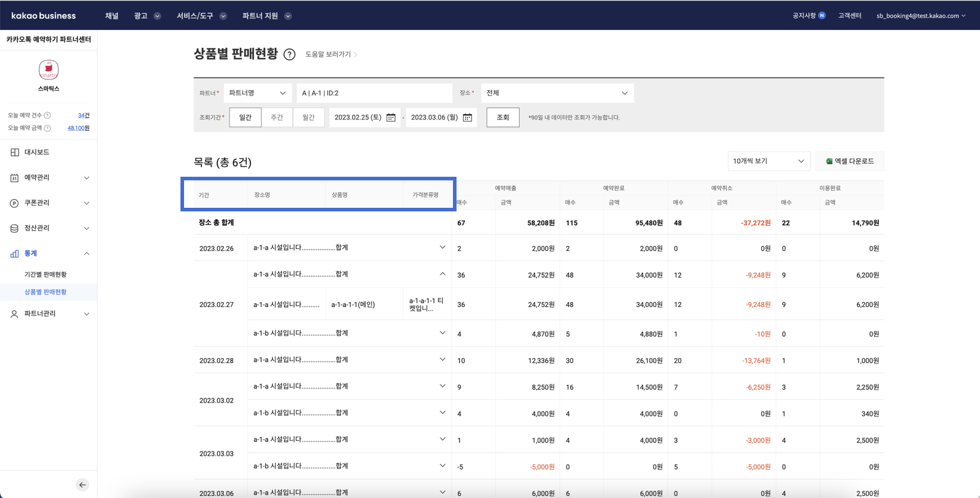Click the 대시보드 icon in sidebar
This screenshot has width=980, height=498.
tap(14, 152)
